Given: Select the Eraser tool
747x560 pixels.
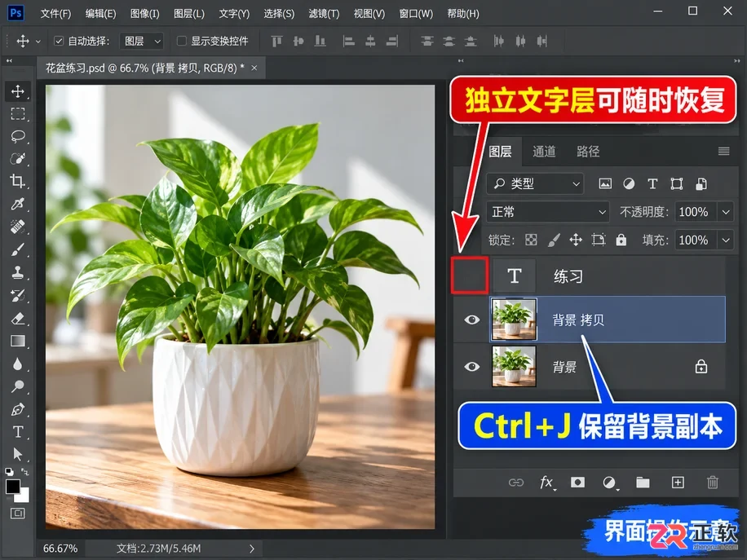Looking at the screenshot, I should [x=18, y=318].
